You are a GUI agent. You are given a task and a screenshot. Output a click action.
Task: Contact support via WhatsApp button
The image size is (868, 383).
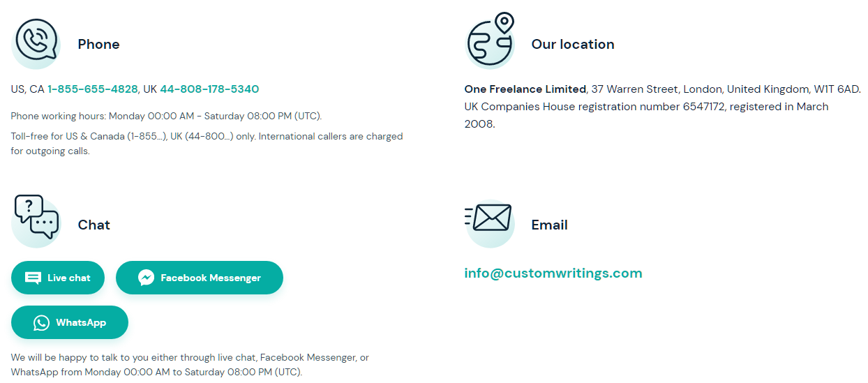coord(70,322)
